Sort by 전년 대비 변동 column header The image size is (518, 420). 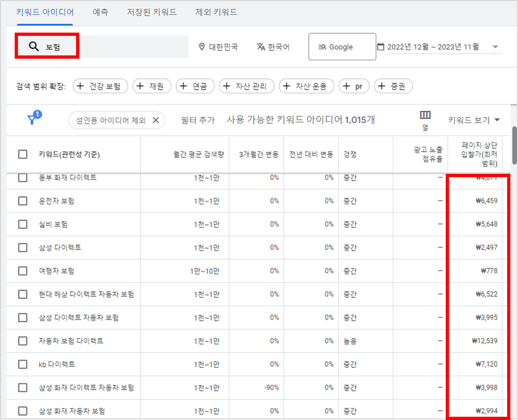coord(311,154)
